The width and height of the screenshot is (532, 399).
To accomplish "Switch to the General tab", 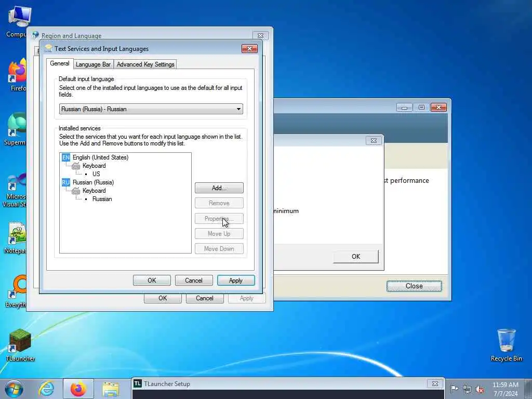I will point(60,63).
